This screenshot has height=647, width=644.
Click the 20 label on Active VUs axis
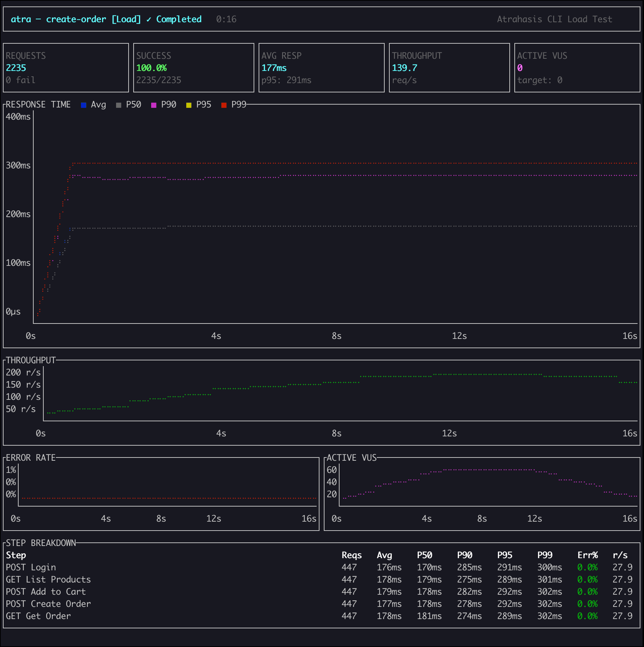tap(332, 494)
